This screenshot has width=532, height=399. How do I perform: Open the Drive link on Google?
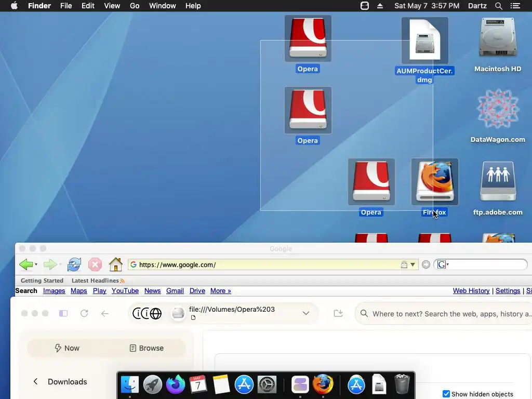click(197, 291)
